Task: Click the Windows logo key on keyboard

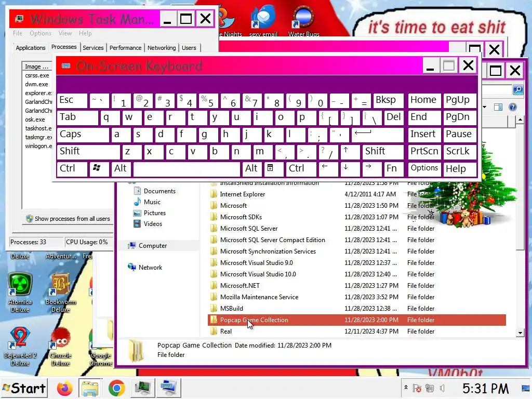Action: (99, 169)
